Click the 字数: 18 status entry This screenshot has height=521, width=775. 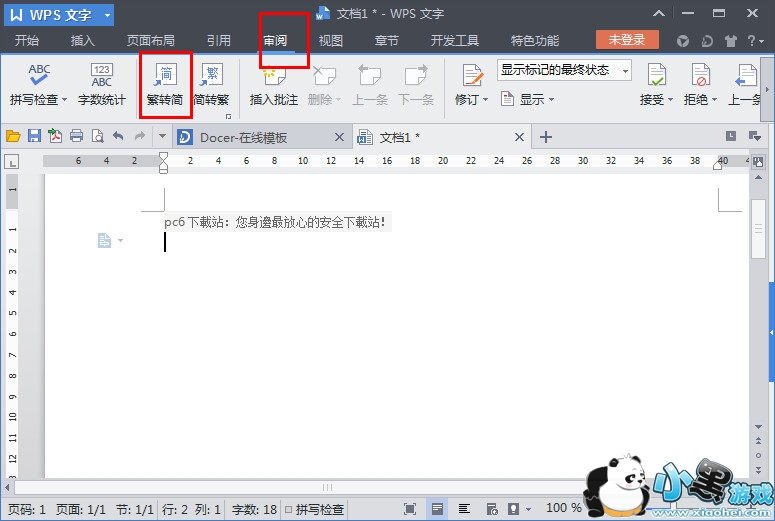pos(254,509)
